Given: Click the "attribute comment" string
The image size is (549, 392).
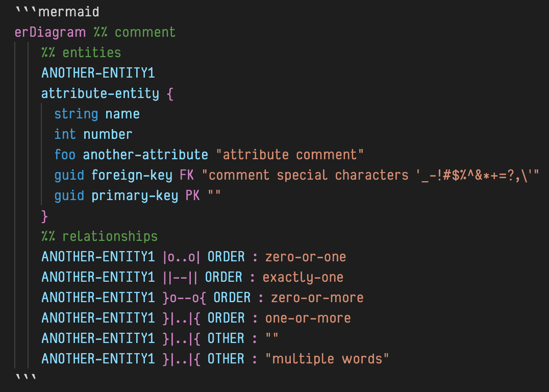Looking at the screenshot, I should click(290, 155).
